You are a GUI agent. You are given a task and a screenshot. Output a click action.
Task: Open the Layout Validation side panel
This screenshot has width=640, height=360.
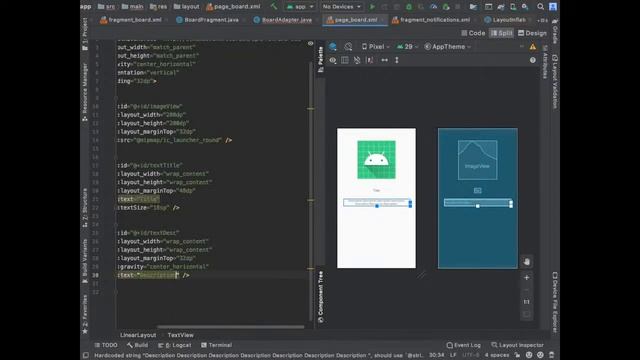coord(555,82)
